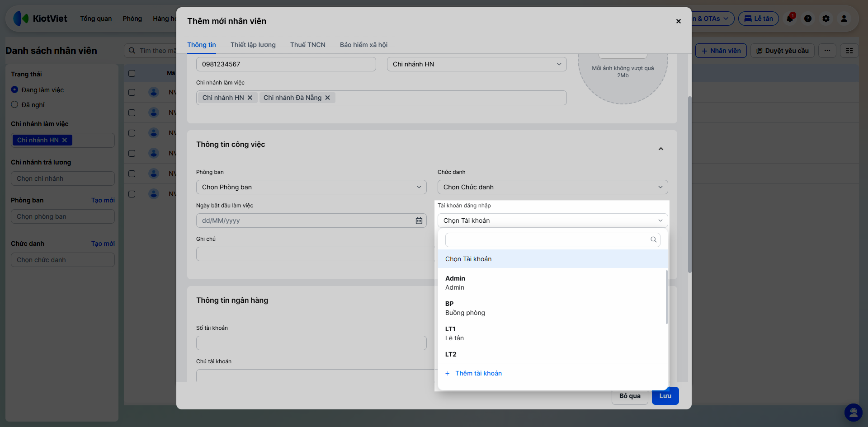The image size is (868, 427).
Task: Open the chat support bubble icon
Action: pos(854,412)
